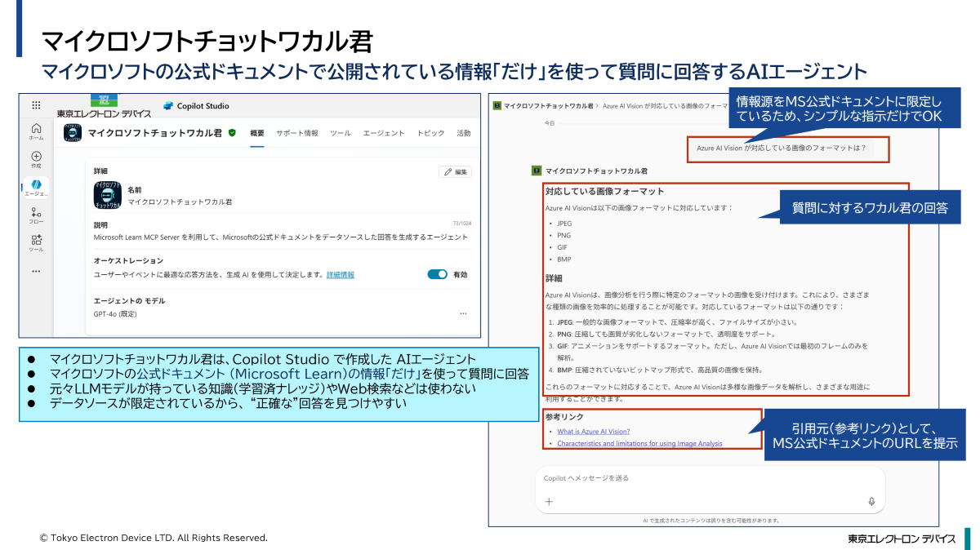Open the ツール tab in the agent header
The image size is (980, 550).
[341, 133]
